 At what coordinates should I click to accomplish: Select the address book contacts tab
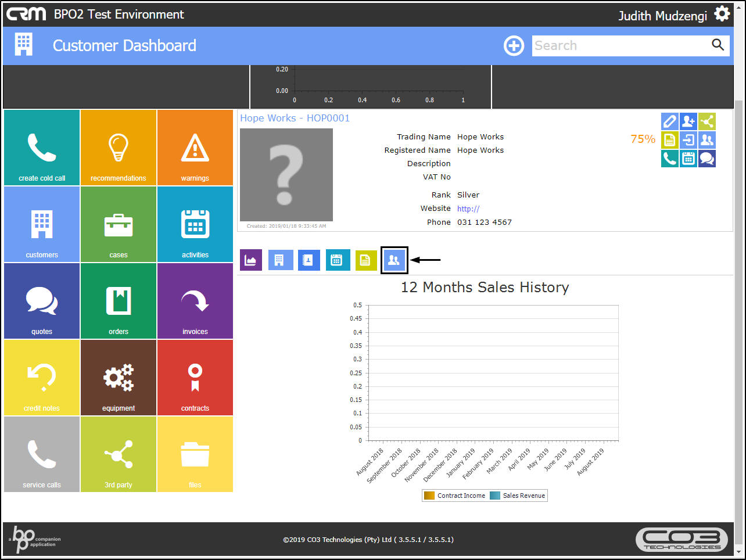309,260
